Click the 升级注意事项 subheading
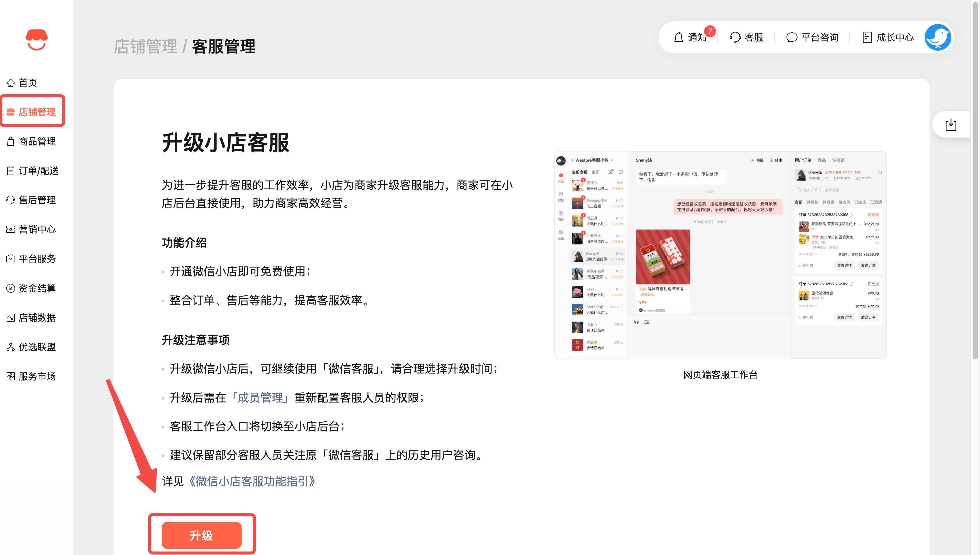The width and height of the screenshot is (980, 555). click(195, 340)
